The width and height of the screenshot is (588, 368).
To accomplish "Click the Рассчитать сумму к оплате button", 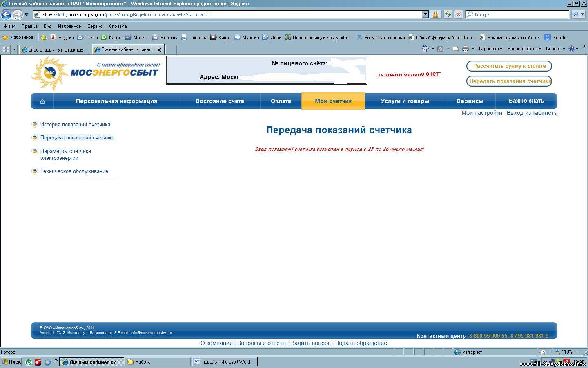I will pyautogui.click(x=509, y=66).
